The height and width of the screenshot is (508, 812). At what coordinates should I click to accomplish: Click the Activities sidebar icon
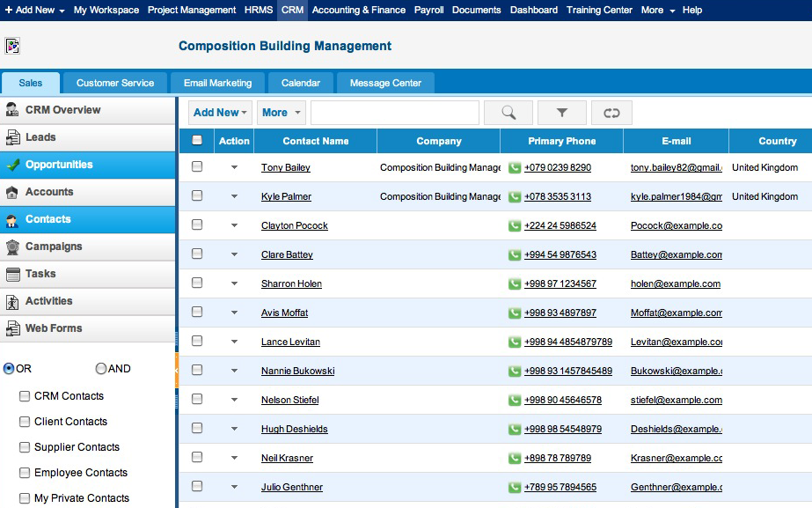click(x=12, y=302)
